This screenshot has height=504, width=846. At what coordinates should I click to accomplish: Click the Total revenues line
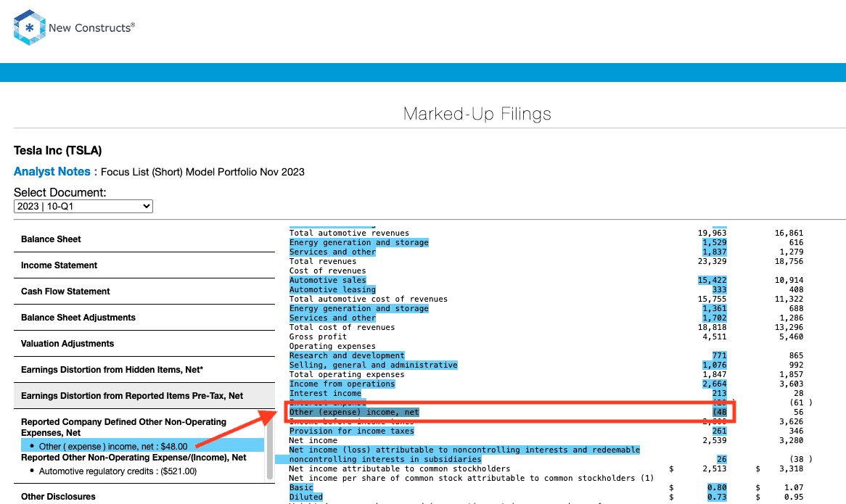click(x=323, y=262)
